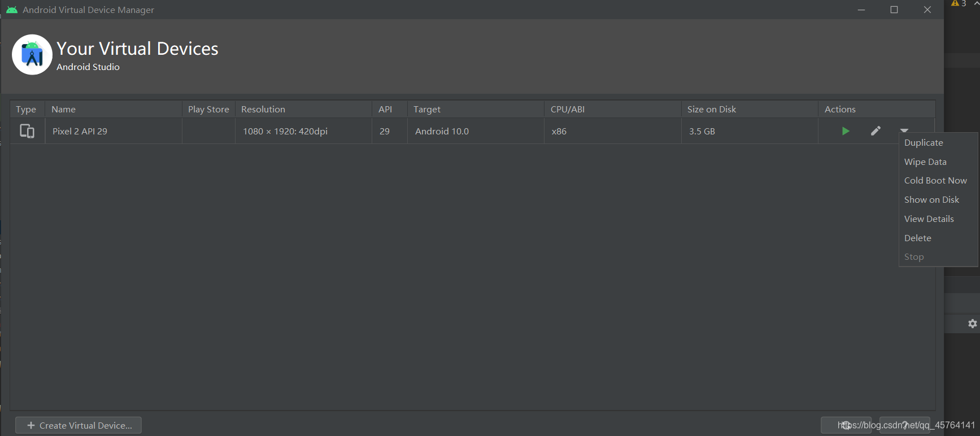The image size is (980, 436).
Task: Sort by Size on Disk header
Action: [x=750, y=110]
